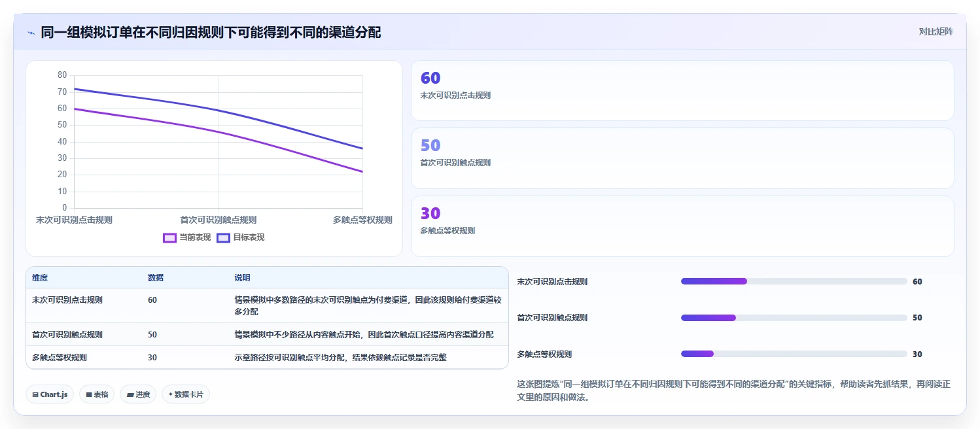Click the 60 data card
The image size is (980, 429).
682,91
